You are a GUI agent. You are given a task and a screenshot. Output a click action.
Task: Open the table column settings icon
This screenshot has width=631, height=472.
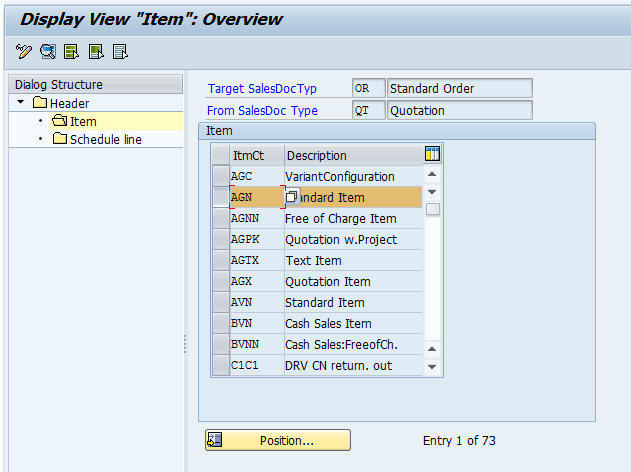click(432, 154)
